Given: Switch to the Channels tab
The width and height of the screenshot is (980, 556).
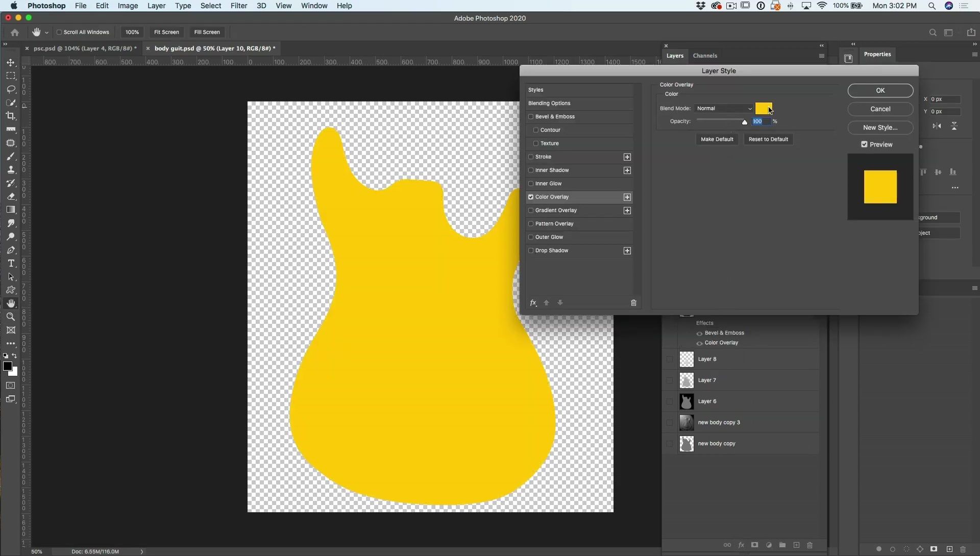Looking at the screenshot, I should (705, 56).
